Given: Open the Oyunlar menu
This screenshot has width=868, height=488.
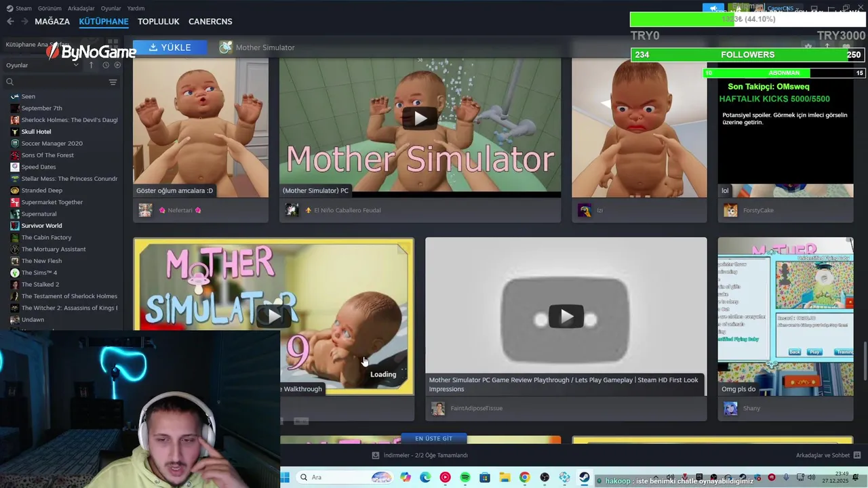Looking at the screenshot, I should click(111, 8).
